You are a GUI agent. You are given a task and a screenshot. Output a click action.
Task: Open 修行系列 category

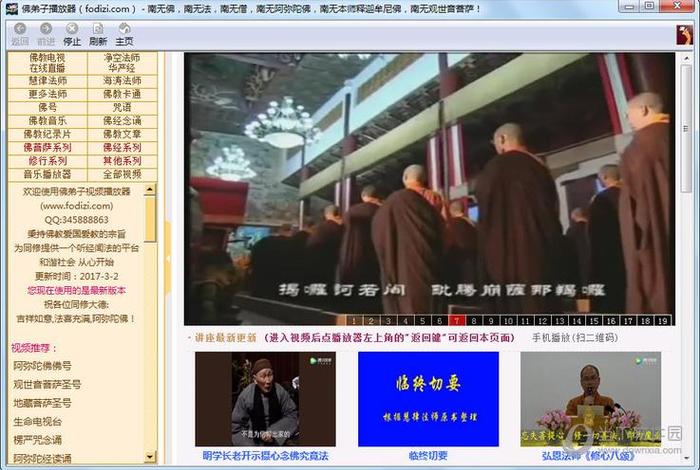click(47, 161)
